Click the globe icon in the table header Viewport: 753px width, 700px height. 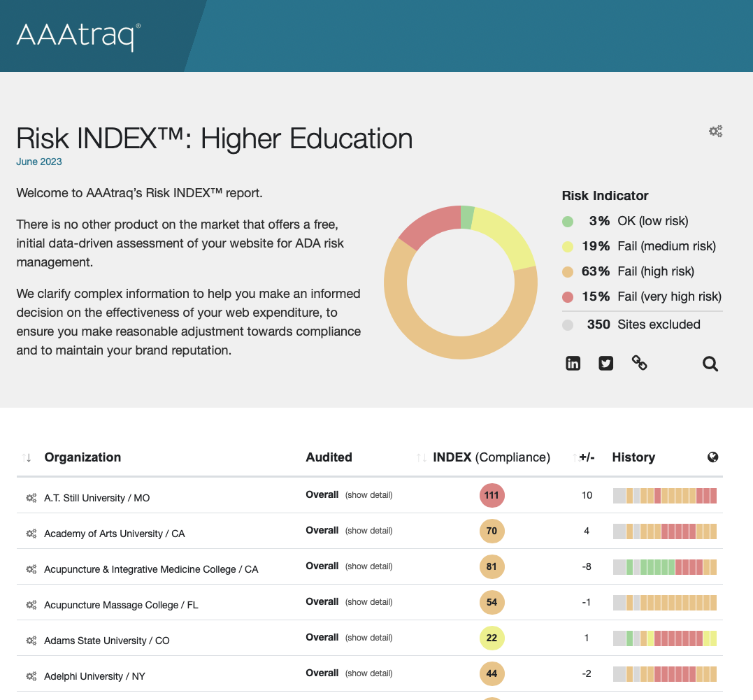coord(712,457)
